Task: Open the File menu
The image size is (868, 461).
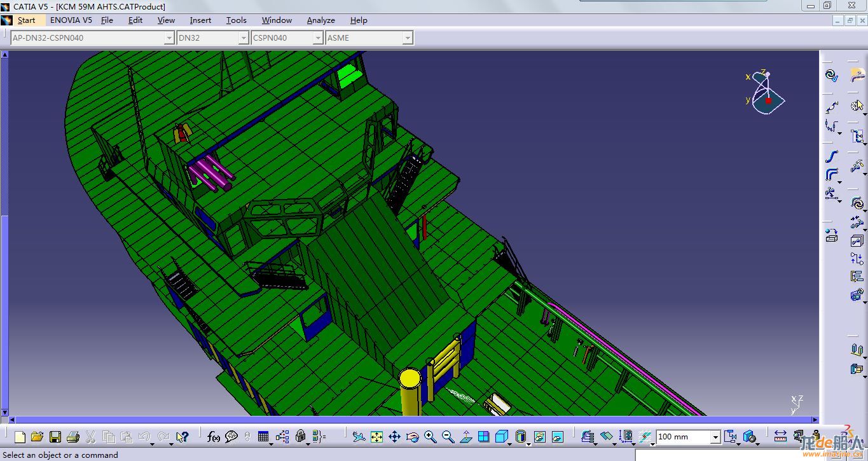Action: click(107, 20)
